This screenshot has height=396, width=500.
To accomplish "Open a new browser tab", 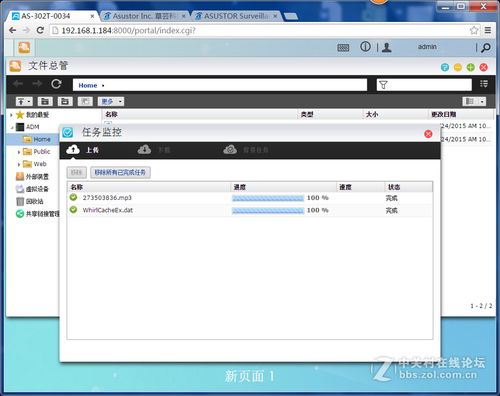I will [x=291, y=16].
